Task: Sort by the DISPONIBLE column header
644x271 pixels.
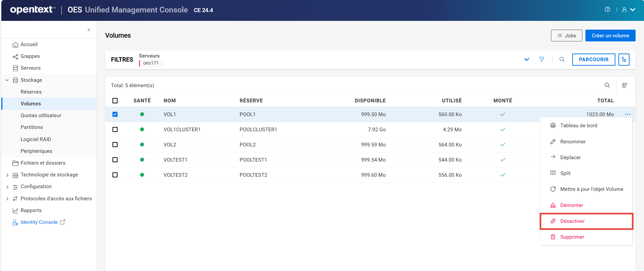Action: [370, 101]
